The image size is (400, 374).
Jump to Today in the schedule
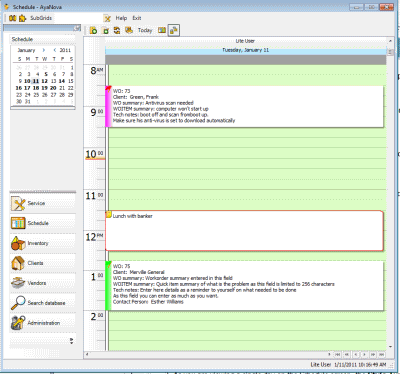pos(145,30)
